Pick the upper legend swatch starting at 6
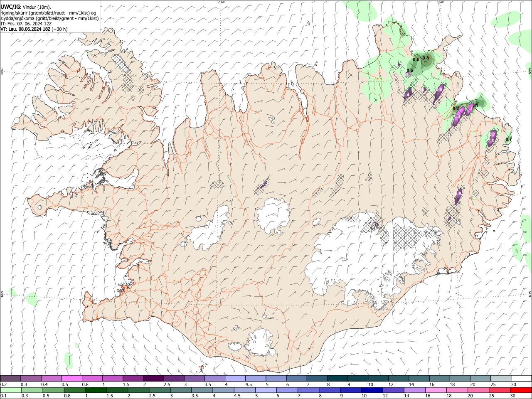532x399 pixels. [296, 379]
